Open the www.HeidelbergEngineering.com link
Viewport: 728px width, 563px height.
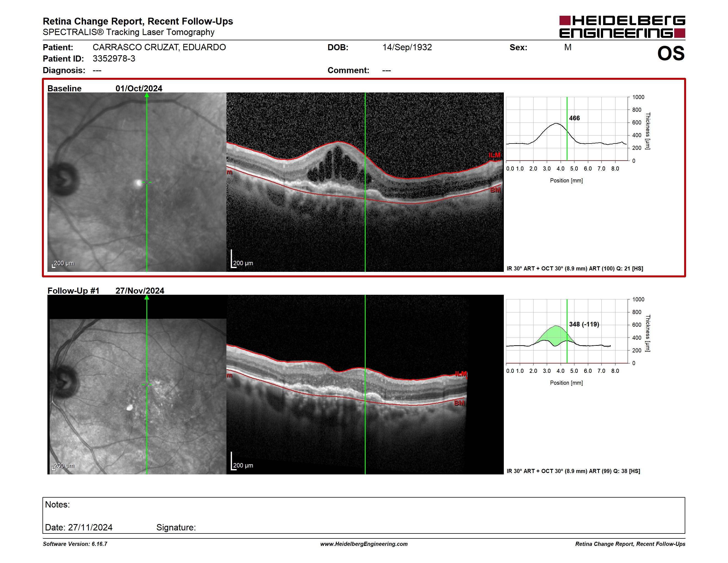(364, 544)
